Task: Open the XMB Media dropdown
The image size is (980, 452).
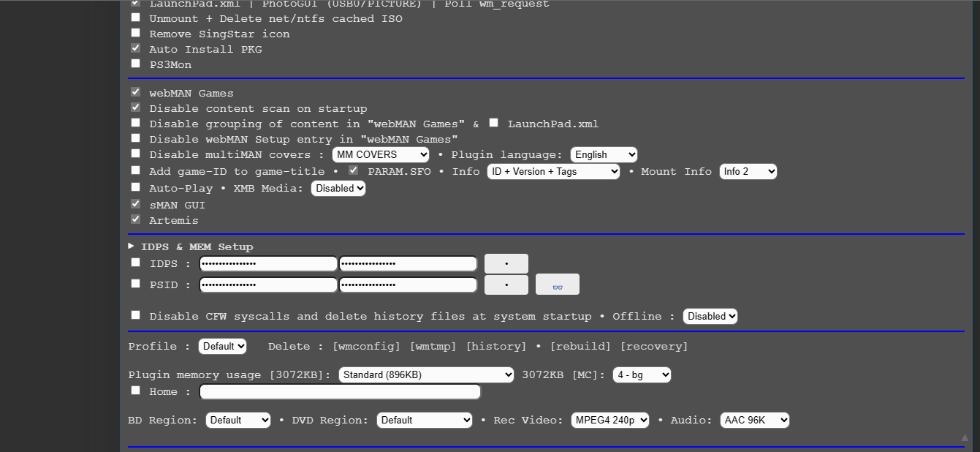Action: click(338, 188)
